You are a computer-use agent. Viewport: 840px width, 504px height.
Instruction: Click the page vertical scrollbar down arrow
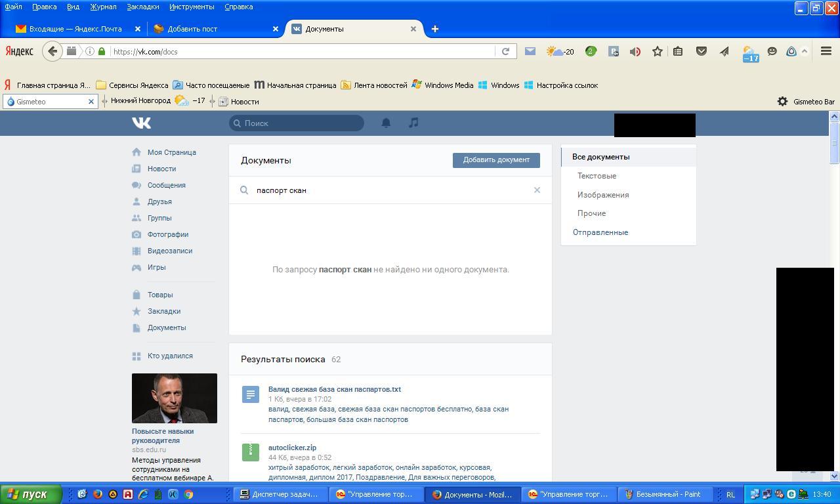pos(834,476)
